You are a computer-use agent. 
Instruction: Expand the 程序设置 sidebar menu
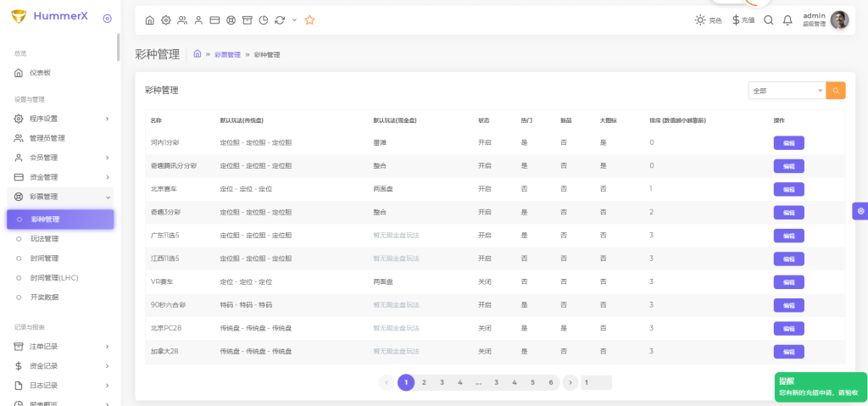click(x=59, y=119)
